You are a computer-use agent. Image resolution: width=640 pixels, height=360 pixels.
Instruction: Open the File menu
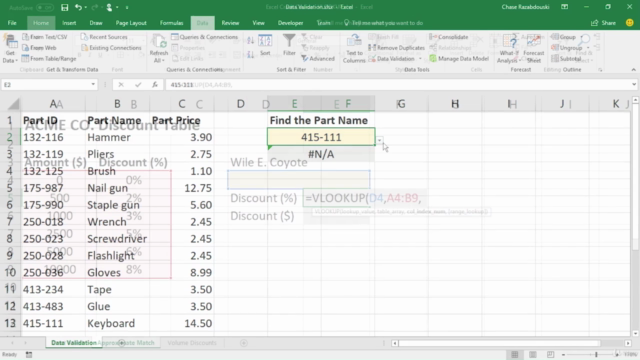click(x=12, y=23)
